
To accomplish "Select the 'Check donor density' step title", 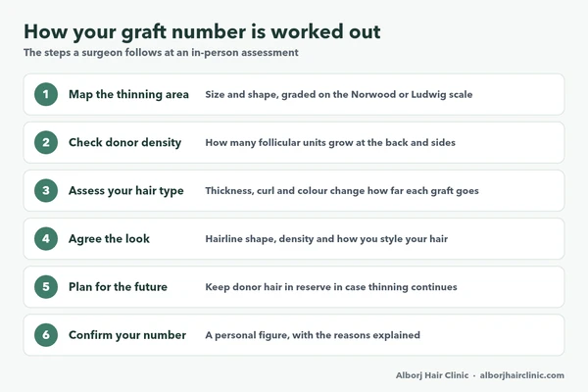I will tap(124, 142).
